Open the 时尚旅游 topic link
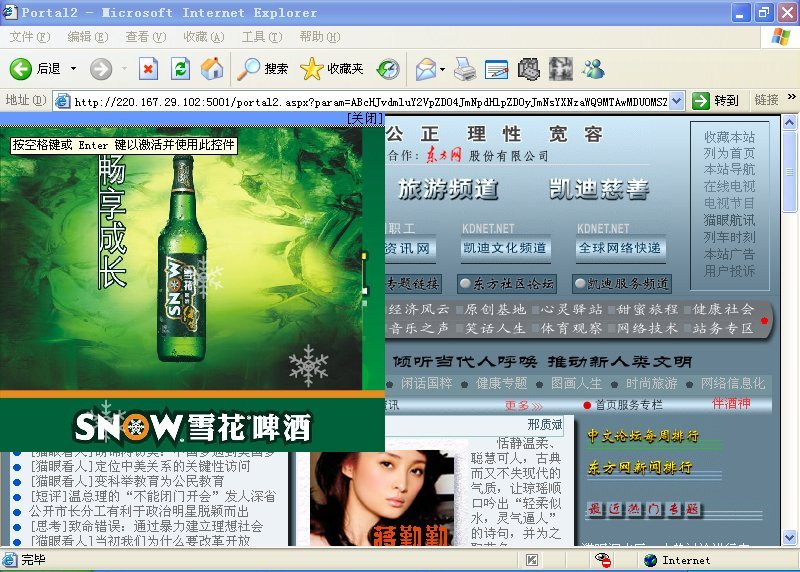This screenshot has height=572, width=800. [652, 383]
